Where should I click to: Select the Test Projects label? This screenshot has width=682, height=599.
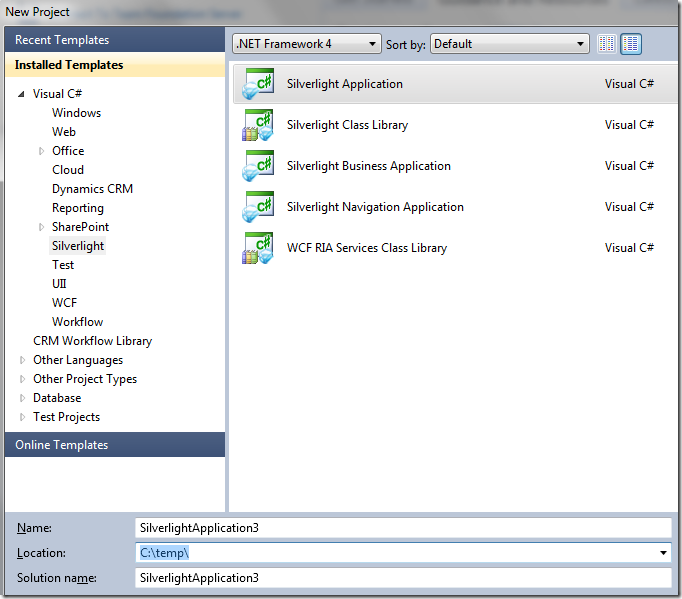click(67, 417)
